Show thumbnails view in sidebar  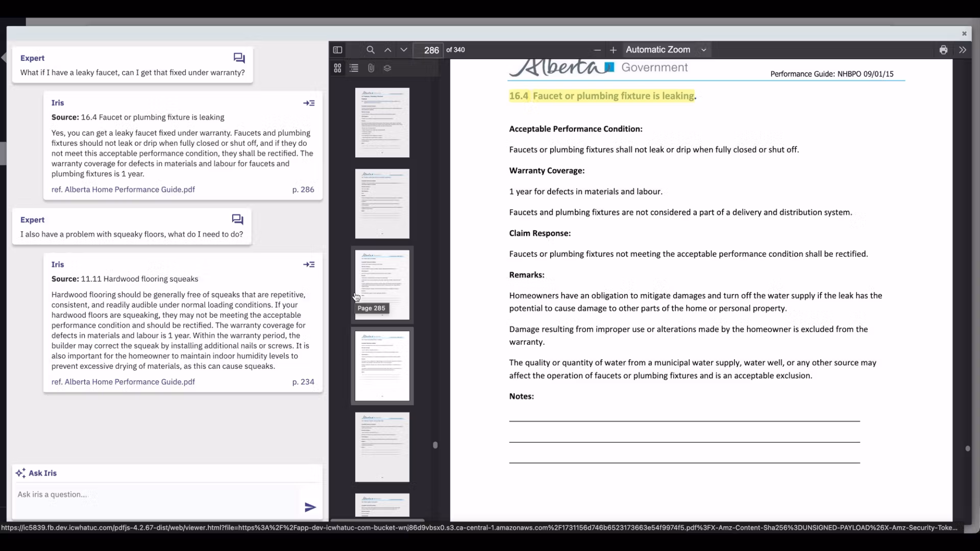point(337,68)
